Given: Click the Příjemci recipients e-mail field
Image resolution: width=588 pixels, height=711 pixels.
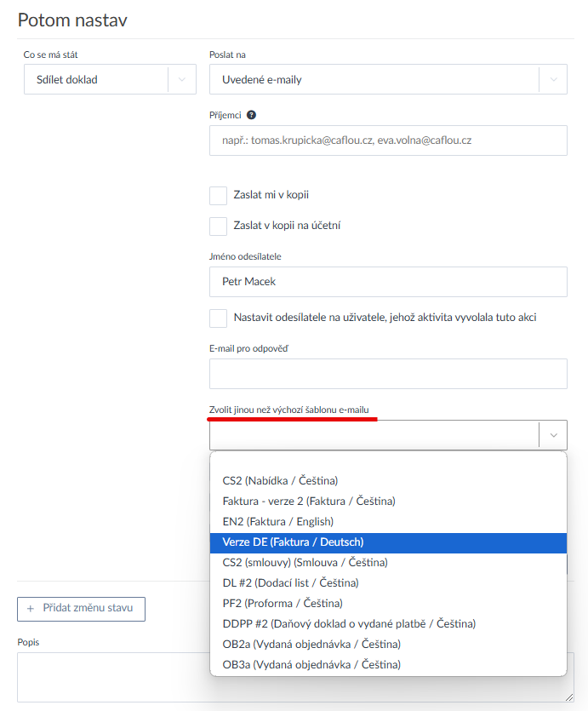Looking at the screenshot, I should [388, 140].
